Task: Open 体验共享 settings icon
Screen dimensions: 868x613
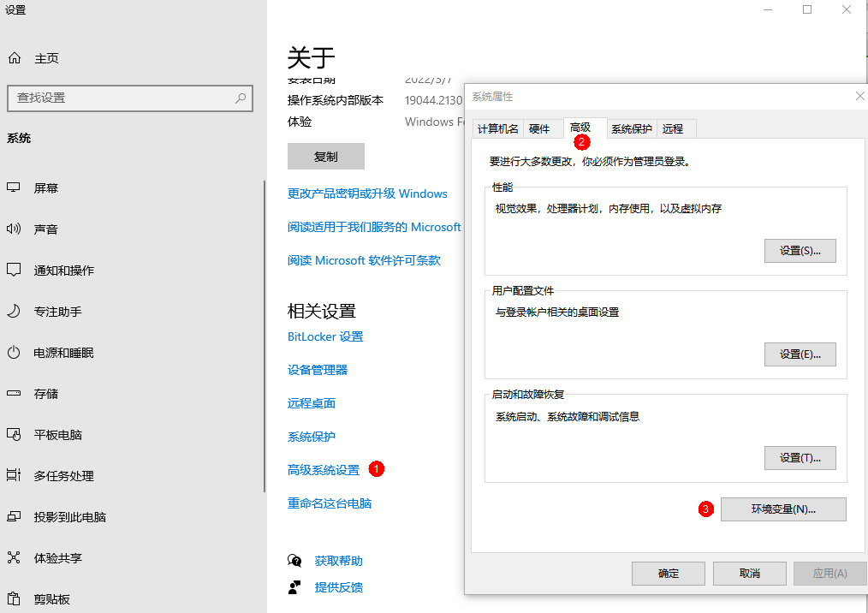Action: 17,558
